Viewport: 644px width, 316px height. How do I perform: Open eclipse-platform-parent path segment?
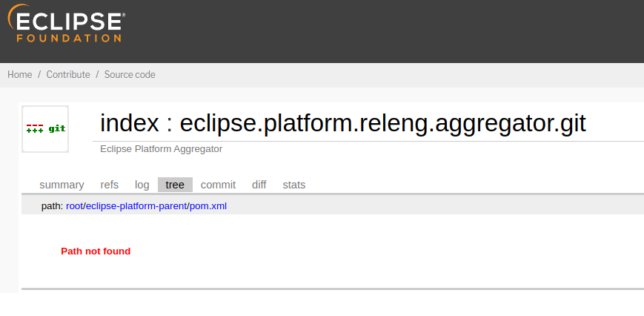pyautogui.click(x=136, y=206)
